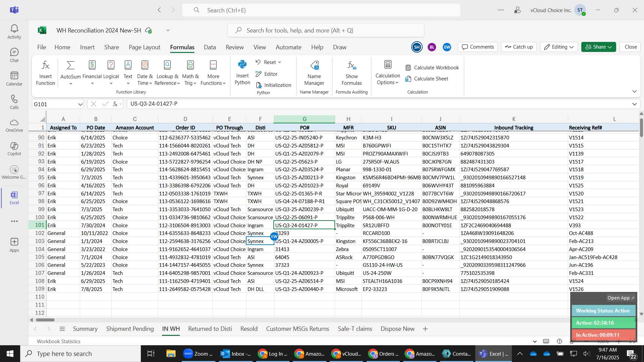The height and width of the screenshot is (362, 644).
Task: Open Text functions library
Action: pos(128,73)
